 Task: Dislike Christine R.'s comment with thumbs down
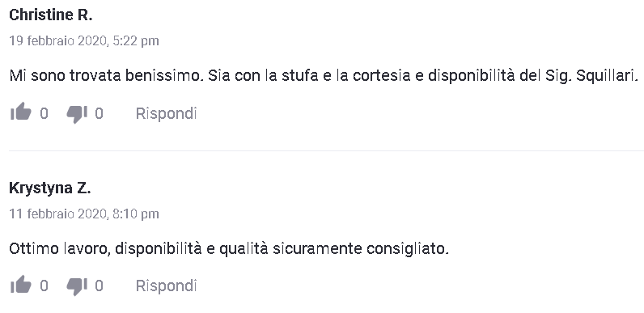(77, 114)
